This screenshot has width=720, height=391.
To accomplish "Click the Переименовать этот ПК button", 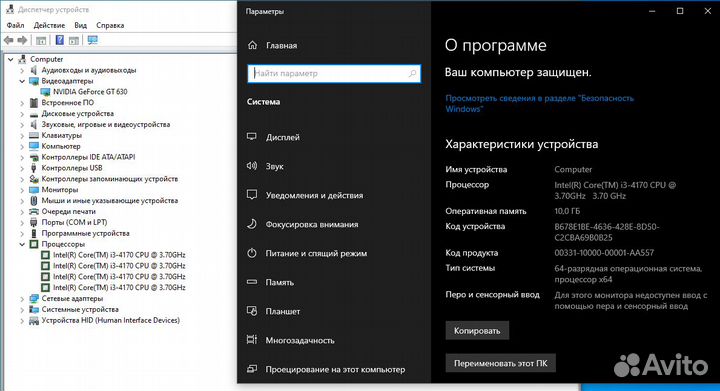I will coord(501,363).
